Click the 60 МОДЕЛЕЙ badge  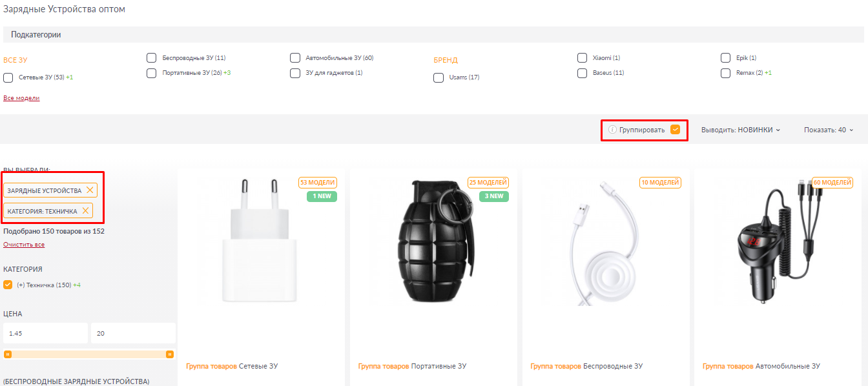click(832, 183)
